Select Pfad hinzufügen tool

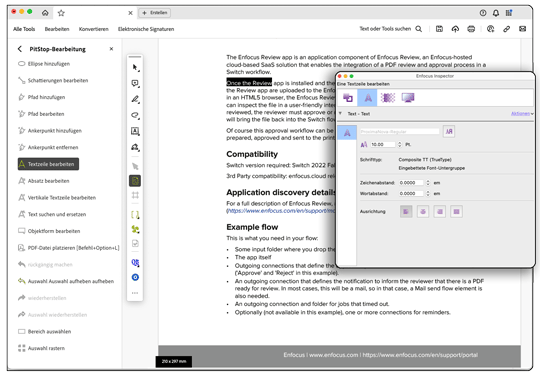coord(41,97)
